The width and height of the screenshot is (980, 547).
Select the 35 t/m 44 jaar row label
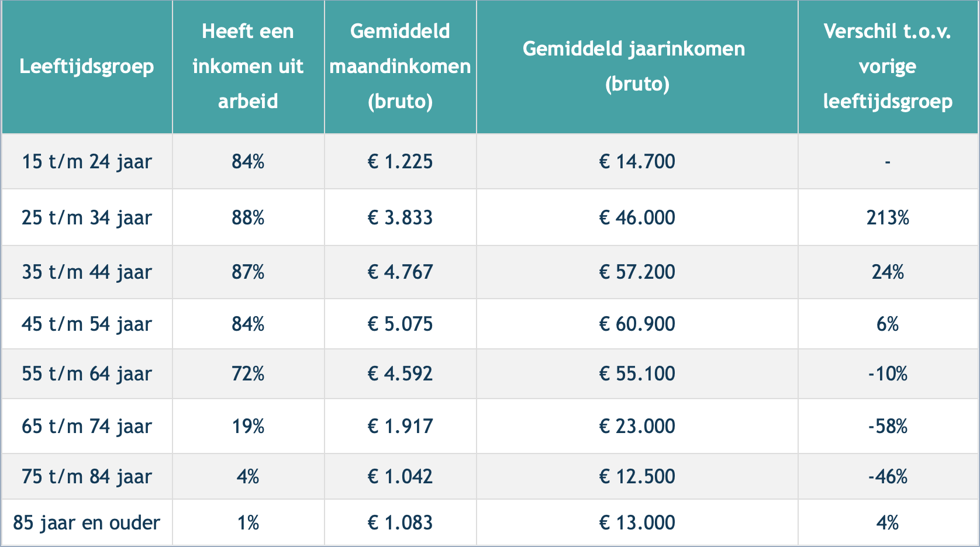coord(87,272)
